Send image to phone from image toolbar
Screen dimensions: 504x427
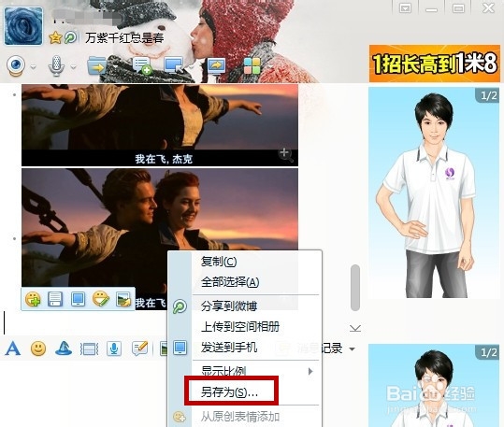pos(78,299)
